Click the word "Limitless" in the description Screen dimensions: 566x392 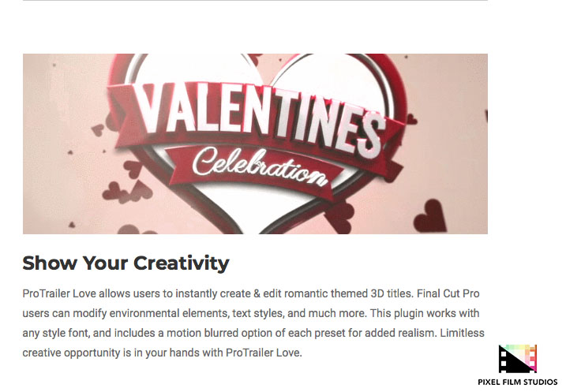461,333
